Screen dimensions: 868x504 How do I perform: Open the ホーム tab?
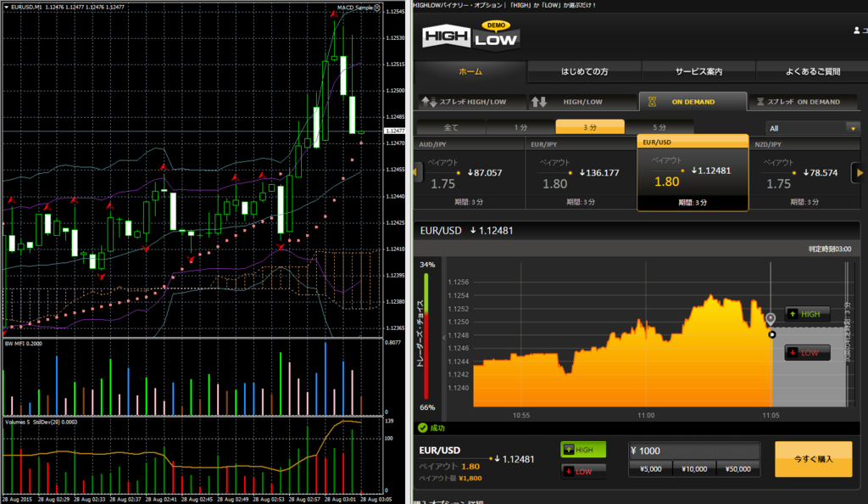point(470,71)
